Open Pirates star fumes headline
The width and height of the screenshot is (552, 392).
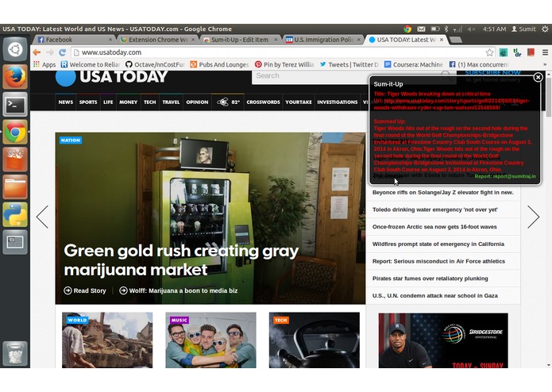(430, 279)
